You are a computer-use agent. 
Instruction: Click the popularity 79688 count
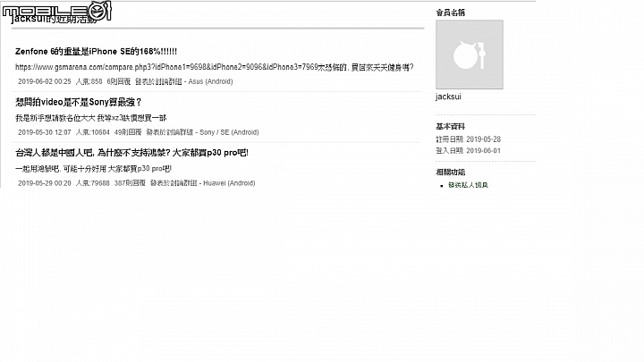click(93, 183)
